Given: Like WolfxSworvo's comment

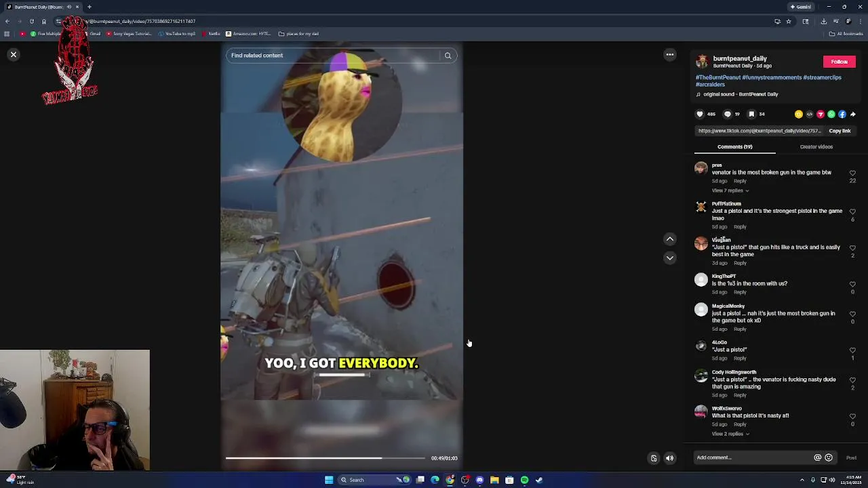Looking at the screenshot, I should click(x=852, y=417).
